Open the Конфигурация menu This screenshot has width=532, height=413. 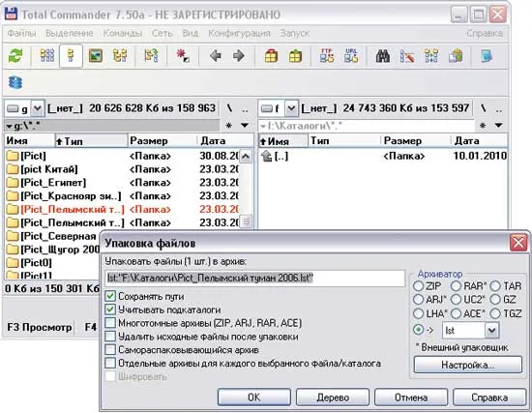coord(239,33)
